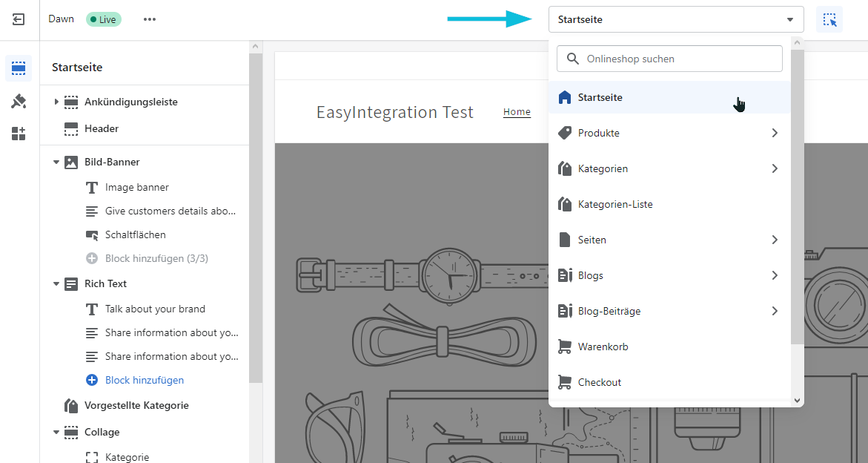Click blue plus icon for Block hinzufügen
Image resolution: width=868 pixels, height=463 pixels.
tap(92, 380)
